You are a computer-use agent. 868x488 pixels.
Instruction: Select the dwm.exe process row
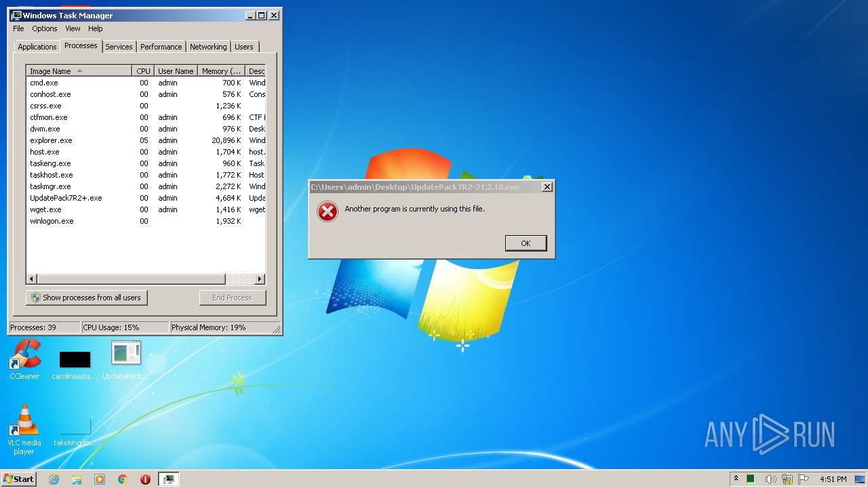point(146,129)
